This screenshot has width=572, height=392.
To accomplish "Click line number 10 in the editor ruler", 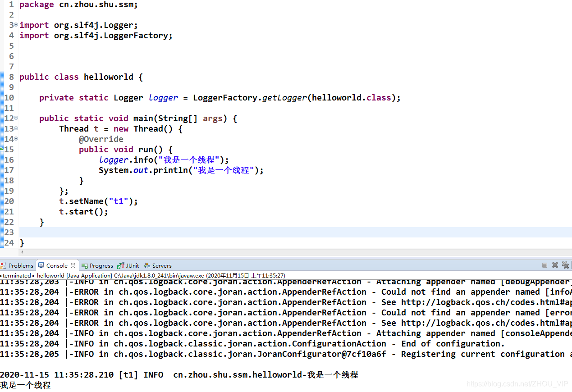I will click(x=9, y=97).
